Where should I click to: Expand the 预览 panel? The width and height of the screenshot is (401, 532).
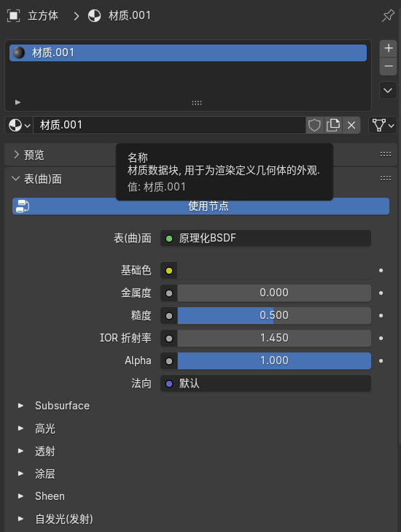pos(16,155)
